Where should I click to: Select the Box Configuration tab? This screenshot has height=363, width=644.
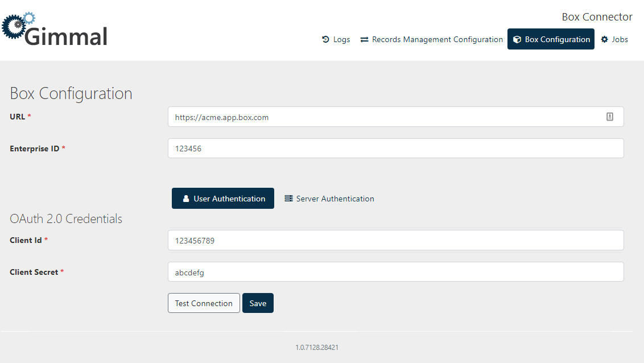[557, 40]
